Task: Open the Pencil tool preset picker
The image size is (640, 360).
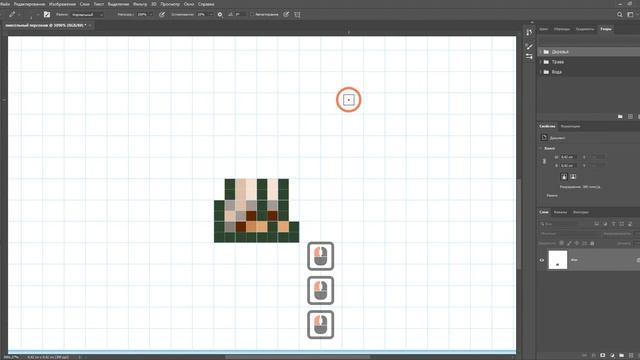Action: [x=14, y=14]
